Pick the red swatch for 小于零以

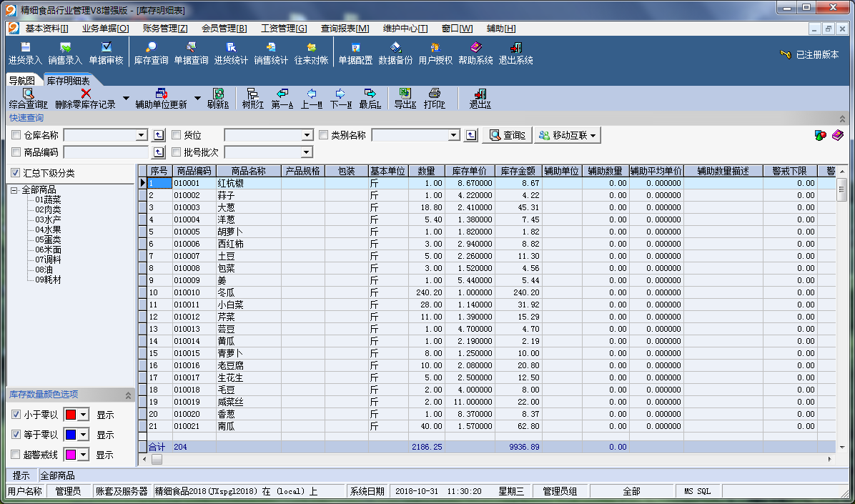point(70,415)
